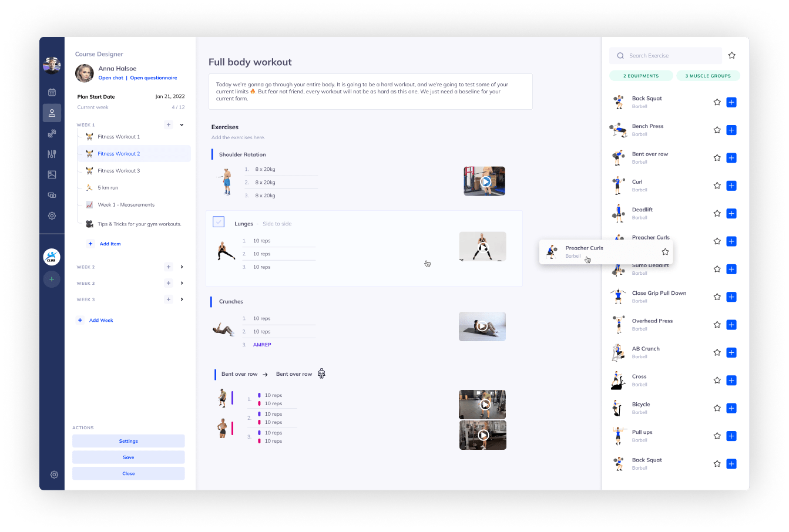This screenshot has width=789, height=532.
Task: Open the payments money icon in sidebar
Action: (52, 195)
